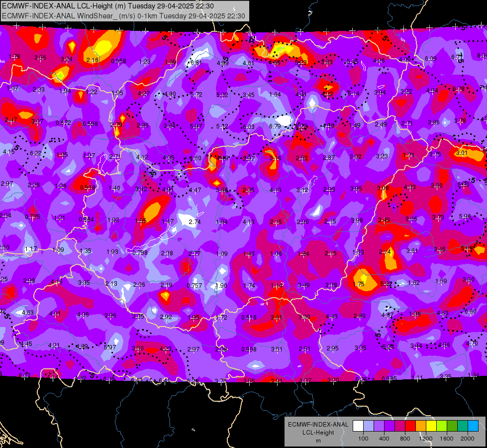Click the sky blue legend swatch
Viewport: 487px width, 448px height.
click(x=473, y=426)
